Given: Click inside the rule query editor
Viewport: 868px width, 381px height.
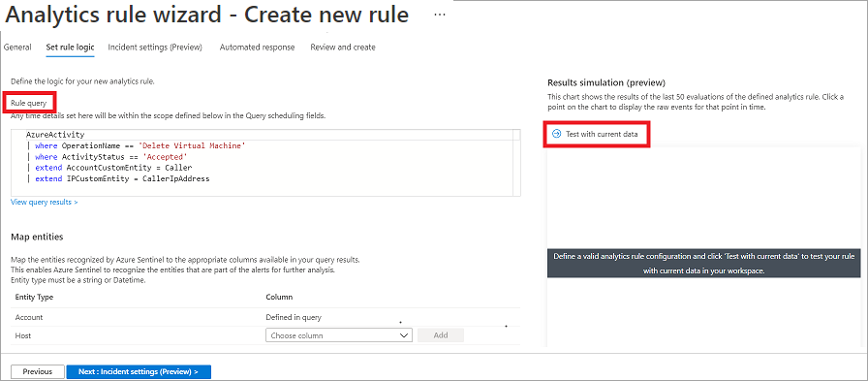Looking at the screenshot, I should click(x=265, y=162).
